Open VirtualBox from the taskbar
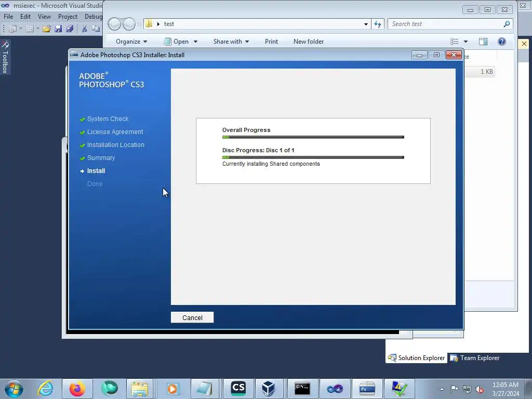The image size is (532, 399). tap(268, 389)
